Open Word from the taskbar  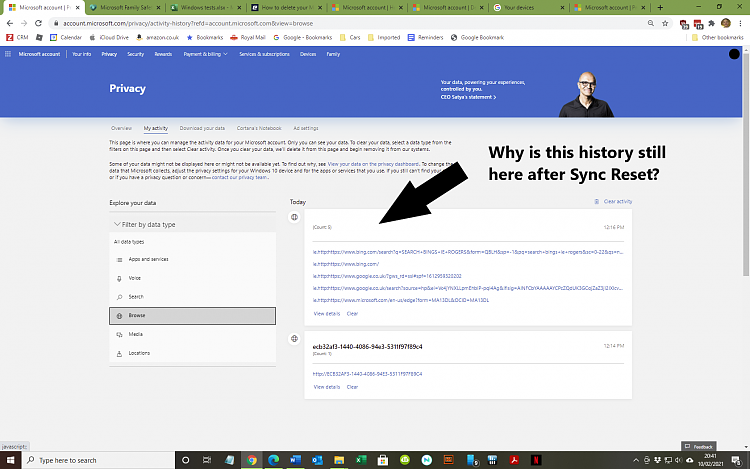click(295, 460)
